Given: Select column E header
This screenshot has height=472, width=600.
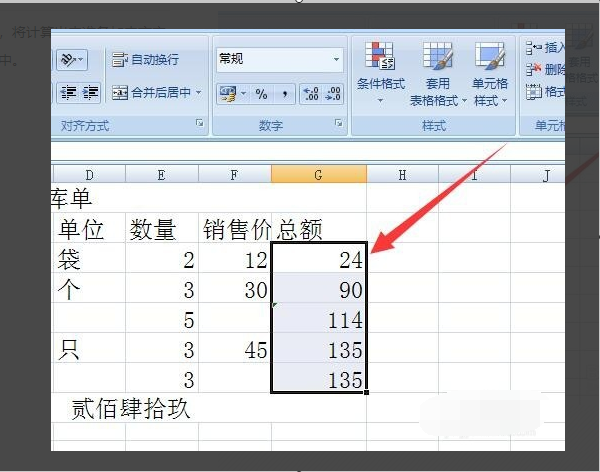Looking at the screenshot, I should (161, 175).
